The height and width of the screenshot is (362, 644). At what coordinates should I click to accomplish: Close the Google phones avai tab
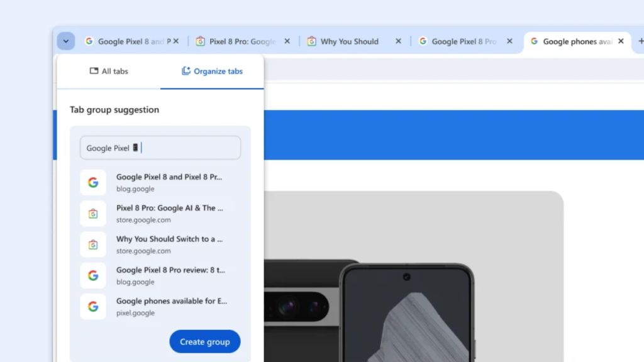621,41
